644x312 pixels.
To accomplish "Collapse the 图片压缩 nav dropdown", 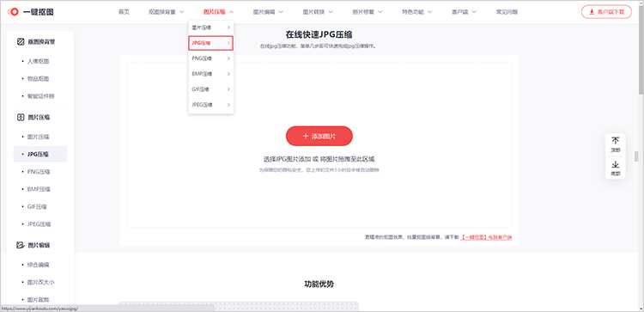I will click(218, 12).
